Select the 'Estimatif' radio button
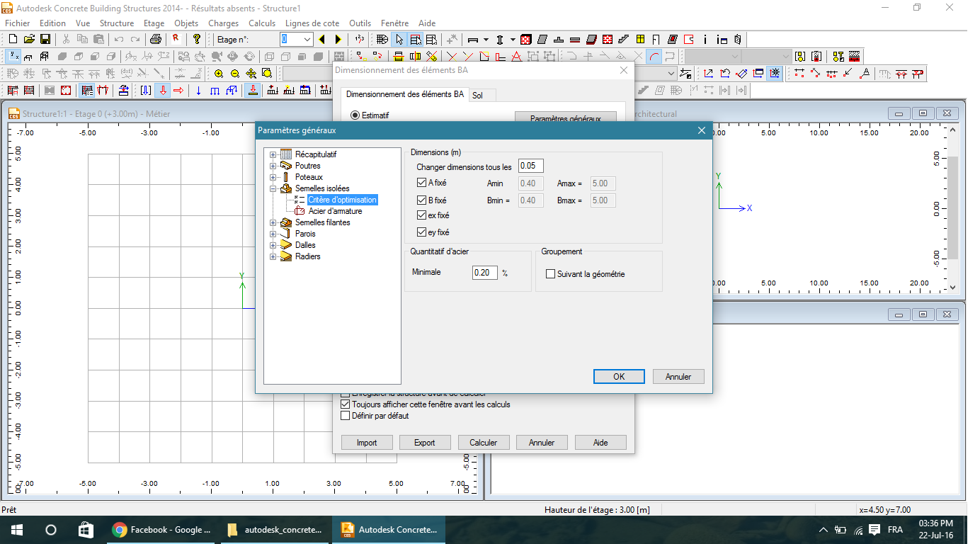This screenshot has height=544, width=980. point(355,115)
